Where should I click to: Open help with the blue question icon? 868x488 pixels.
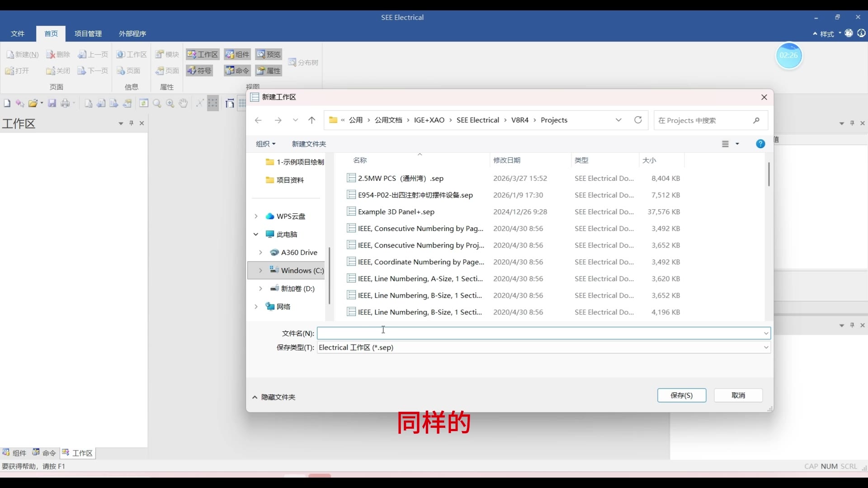click(760, 144)
